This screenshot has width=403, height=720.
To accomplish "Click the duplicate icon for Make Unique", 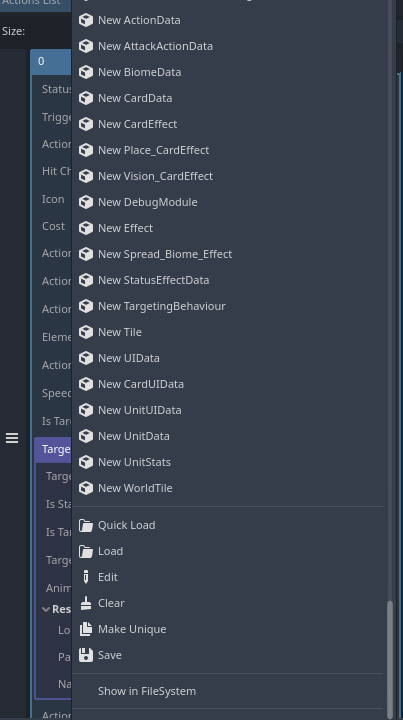I will click(x=86, y=629).
